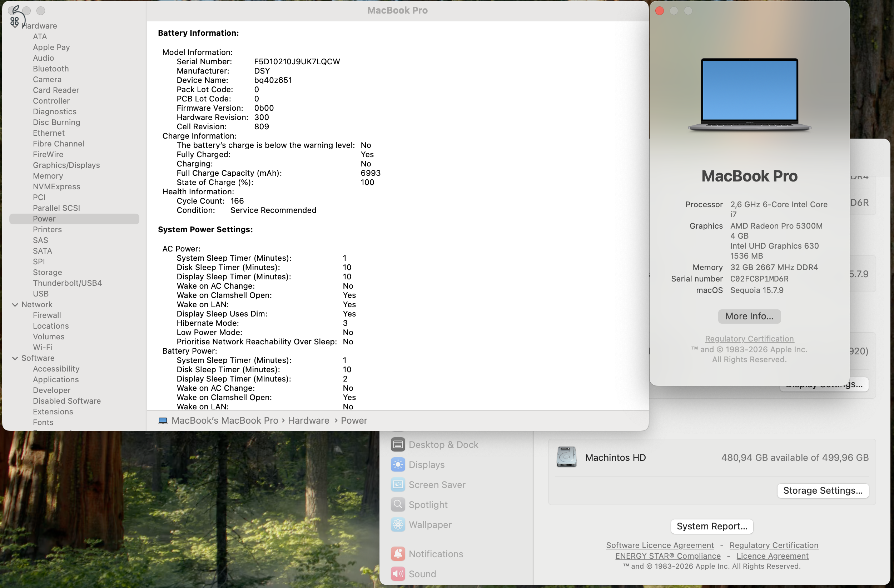The width and height of the screenshot is (894, 588).
Task: Click Hardware in the path bar
Action: [308, 420]
